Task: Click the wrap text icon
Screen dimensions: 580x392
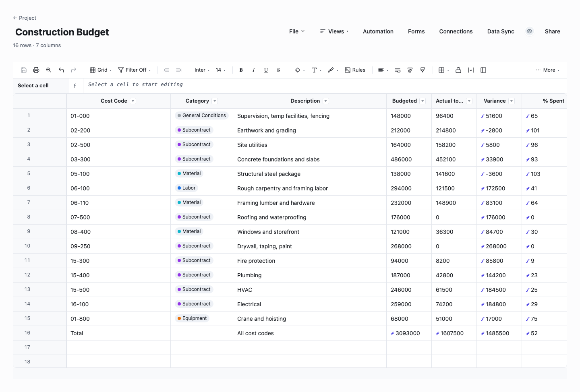Action: 398,70
